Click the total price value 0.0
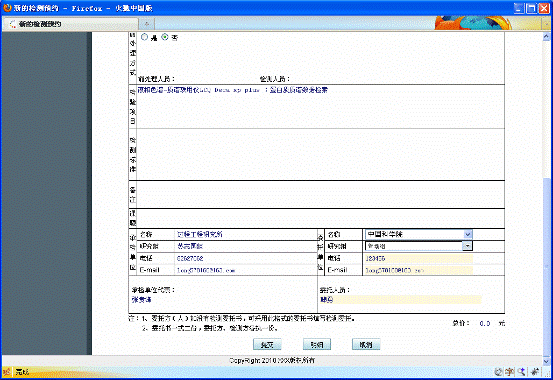 coord(485,324)
